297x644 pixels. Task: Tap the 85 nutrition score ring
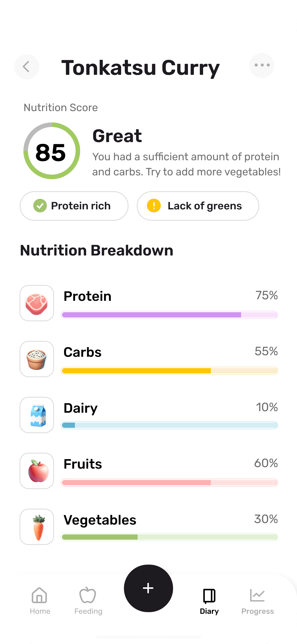point(52,151)
